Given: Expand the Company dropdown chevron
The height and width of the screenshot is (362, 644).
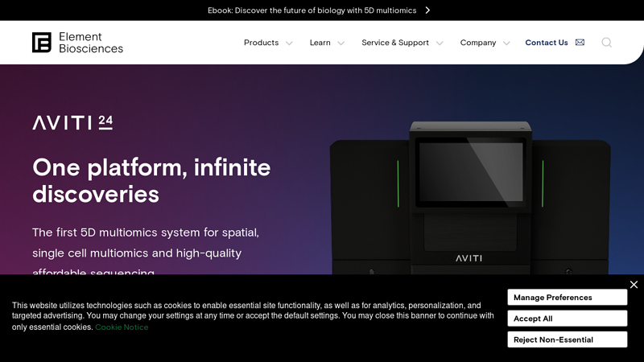Looking at the screenshot, I should (x=506, y=43).
